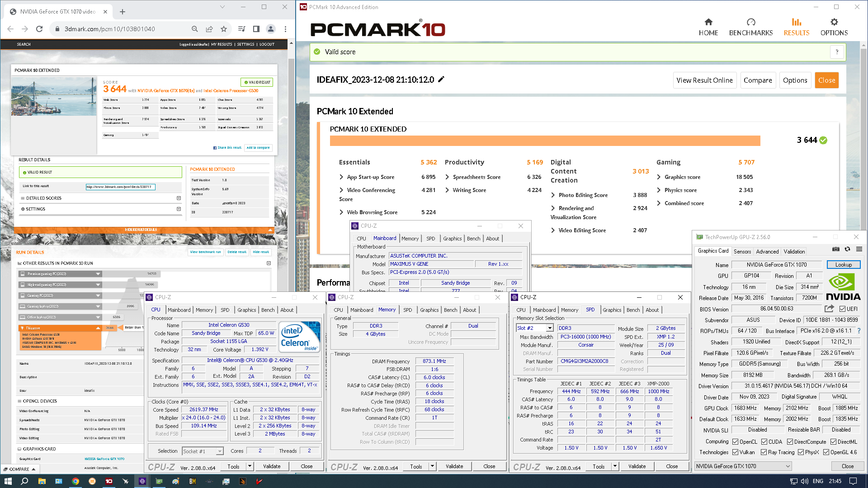Expand Photo Editing Score row
The height and width of the screenshot is (488, 868).
pyautogui.click(x=553, y=195)
